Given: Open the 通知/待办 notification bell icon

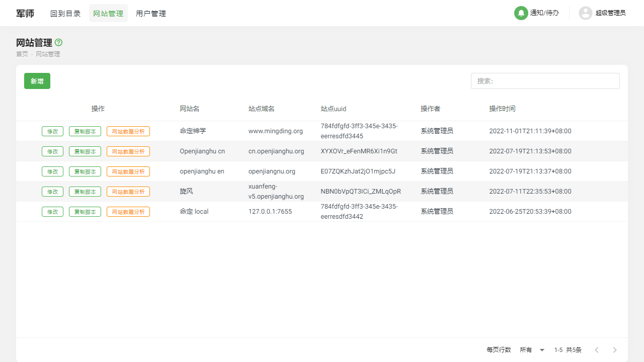Looking at the screenshot, I should (521, 13).
